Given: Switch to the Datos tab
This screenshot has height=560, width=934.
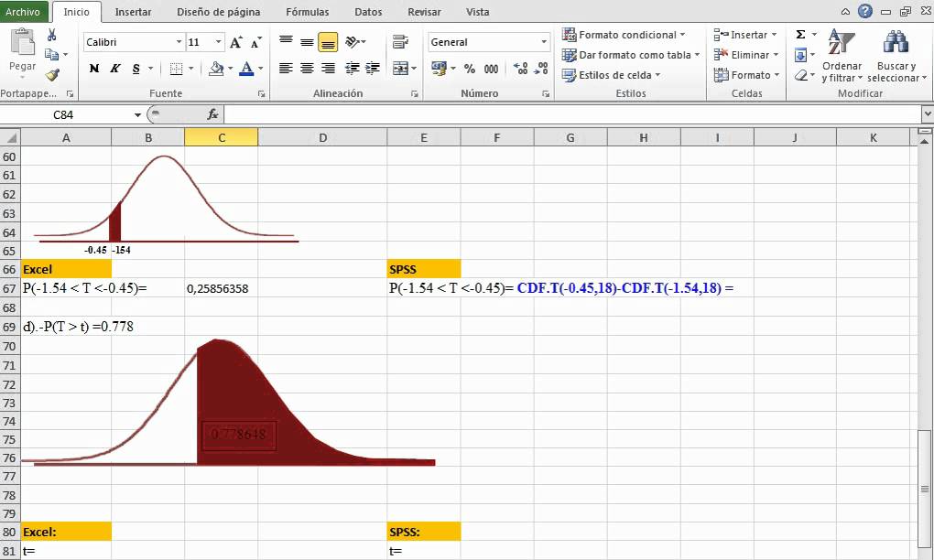Looking at the screenshot, I should click(x=368, y=12).
